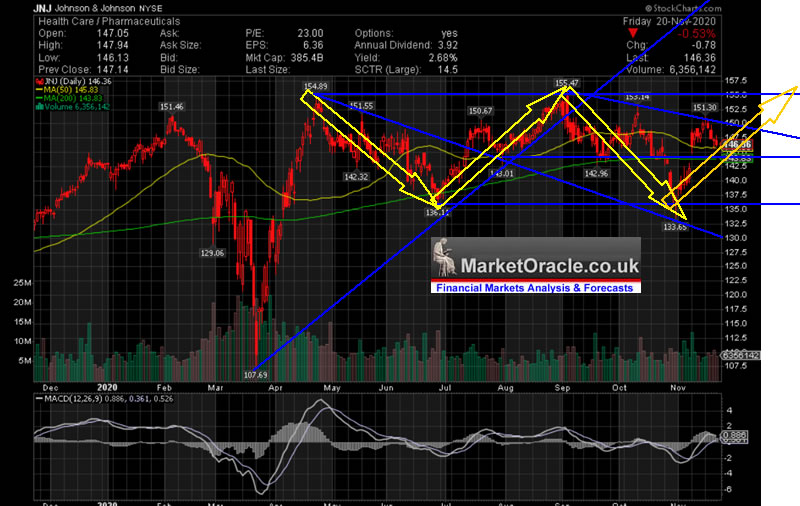Screen dimensions: 800x506
Task: Click the SCTR (Large) value 14.5
Action: [x=447, y=69]
